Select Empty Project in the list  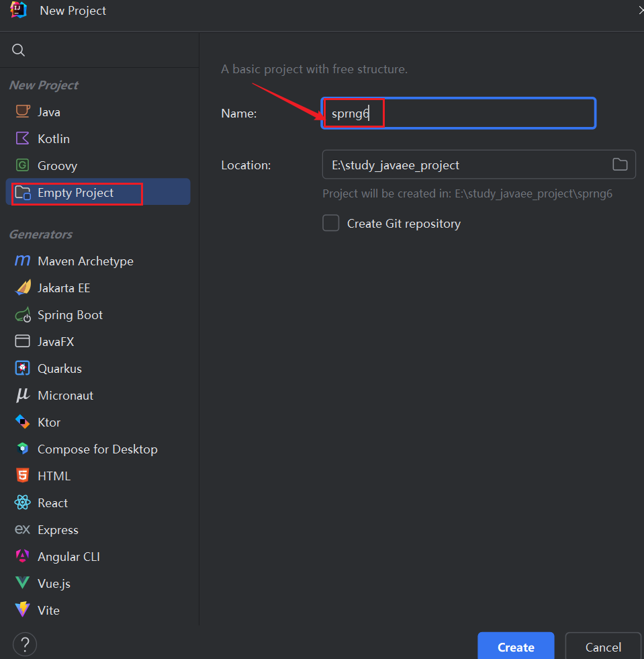(x=98, y=192)
